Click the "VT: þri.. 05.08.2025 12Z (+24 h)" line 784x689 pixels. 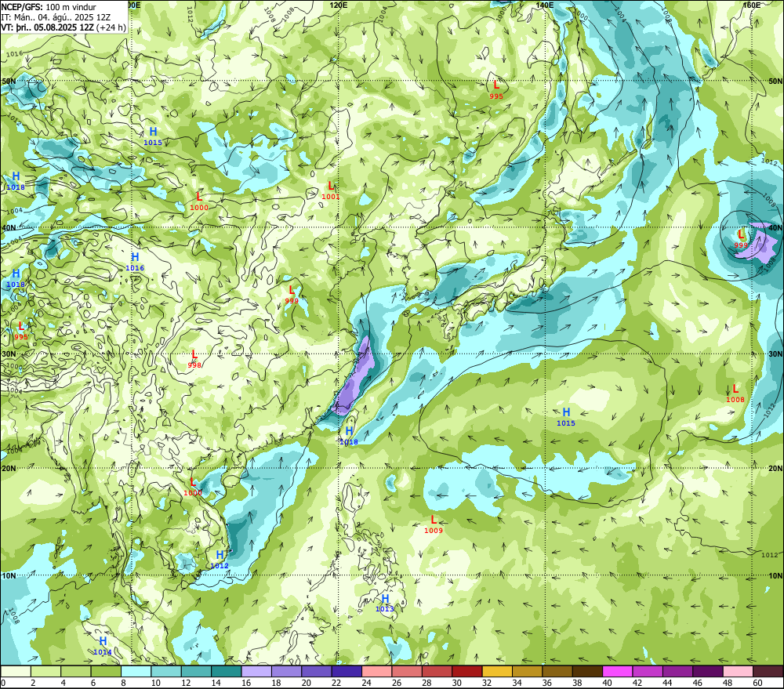click(x=64, y=27)
